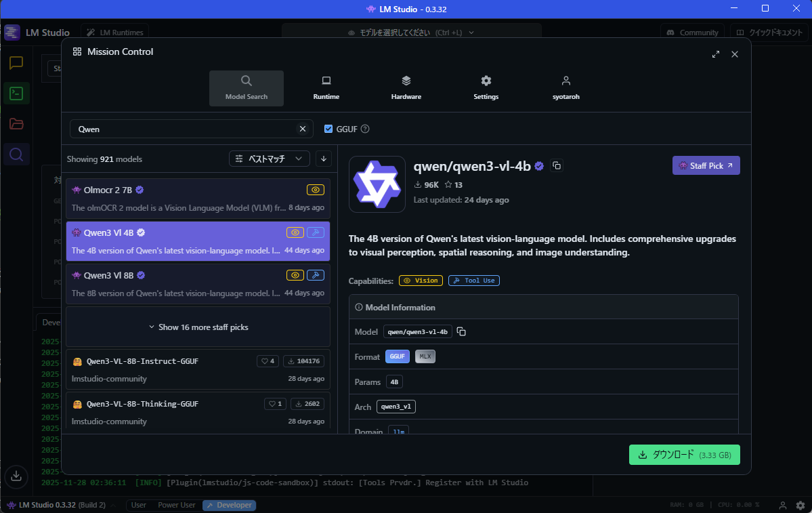Screen dimensions: 812x513
Task: Open the syotaroh account tab
Action: click(566, 88)
